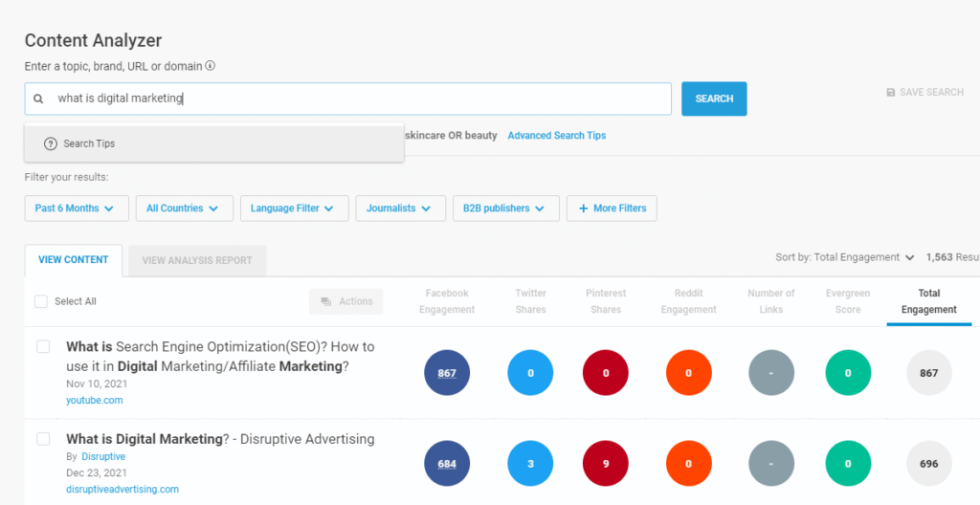Viewport: 980px width, 505px height.
Task: Select the Disruptive Advertising result checkbox
Action: (x=43, y=439)
